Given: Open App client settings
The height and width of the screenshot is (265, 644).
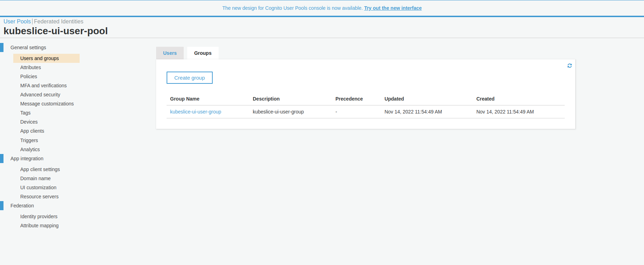Looking at the screenshot, I should (40, 169).
